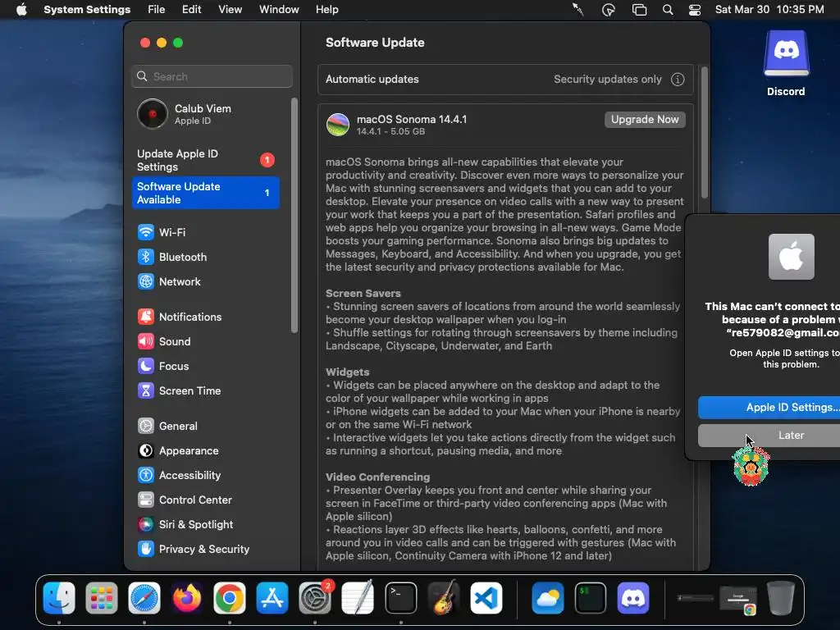
Task: Click the Automatic updates info icon
Action: tap(678, 80)
